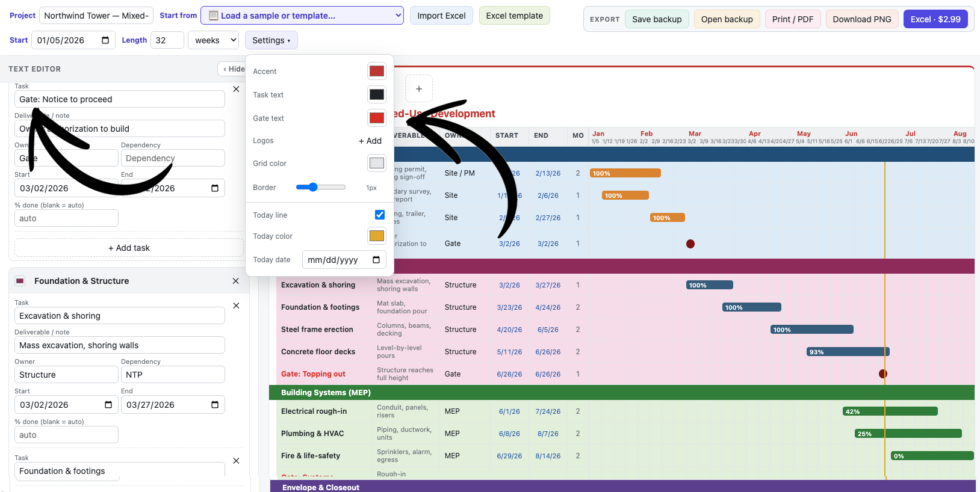
Task: Adjust the Border width slider
Action: pos(321,187)
